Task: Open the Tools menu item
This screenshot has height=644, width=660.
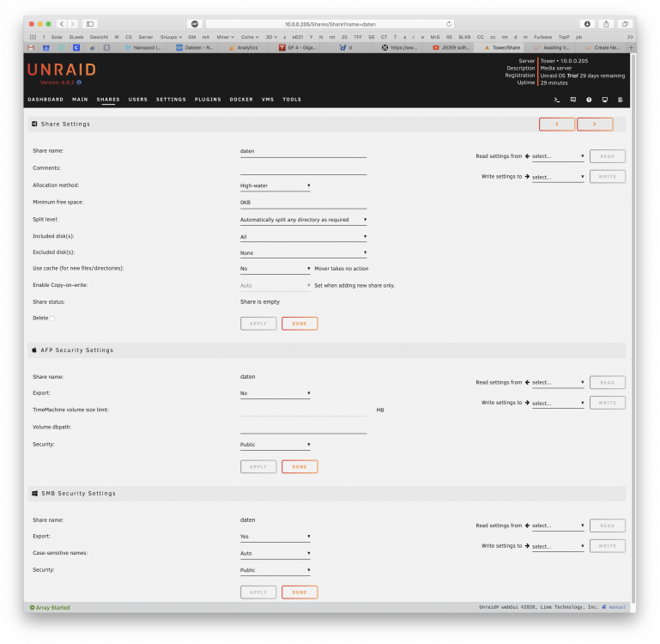Action: 292,100
